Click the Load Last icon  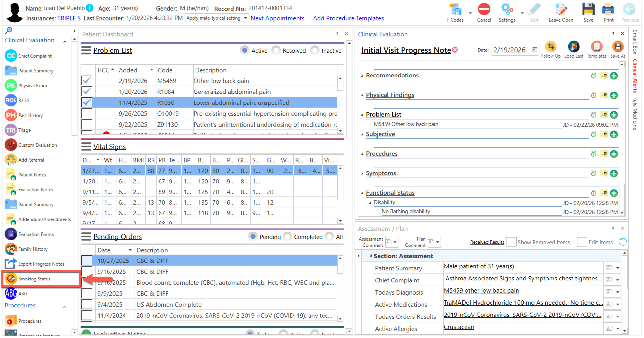(x=573, y=47)
